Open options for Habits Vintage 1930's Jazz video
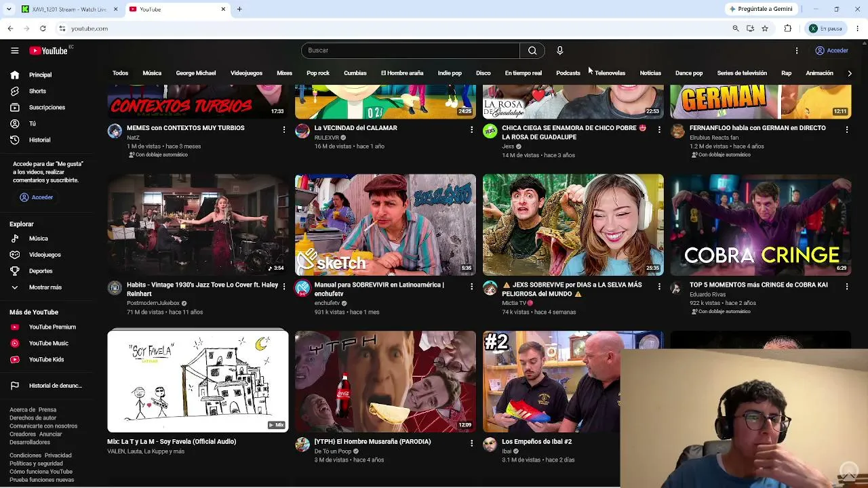Screen dimensions: 868x488 point(284,286)
